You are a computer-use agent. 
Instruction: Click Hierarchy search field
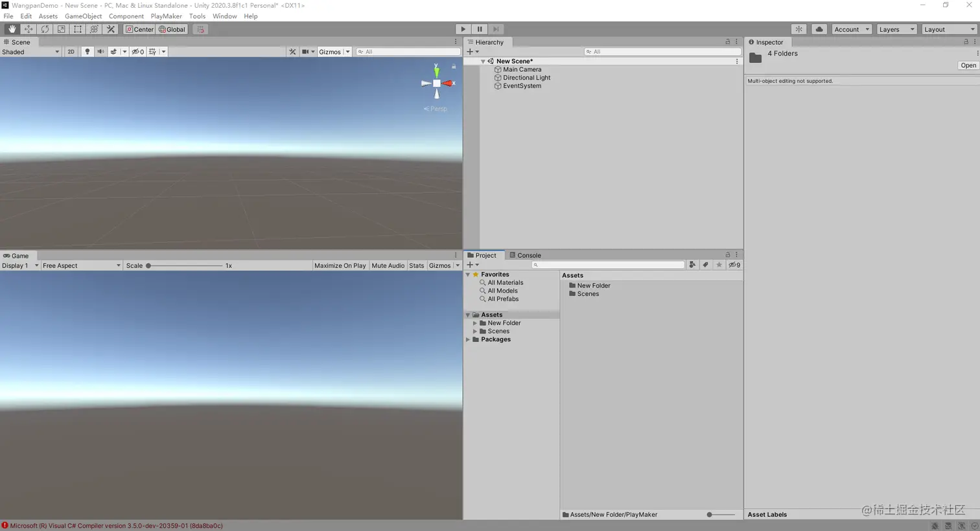(x=662, y=52)
